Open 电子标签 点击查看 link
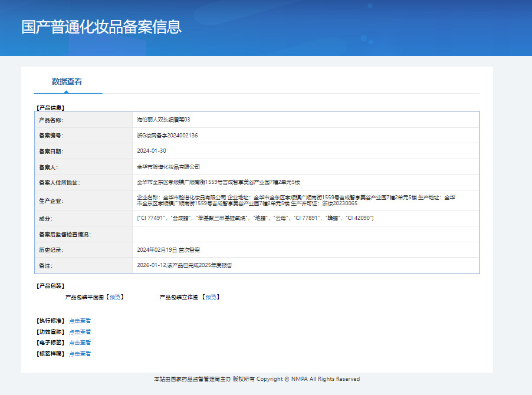532x395 pixels. tap(80, 343)
